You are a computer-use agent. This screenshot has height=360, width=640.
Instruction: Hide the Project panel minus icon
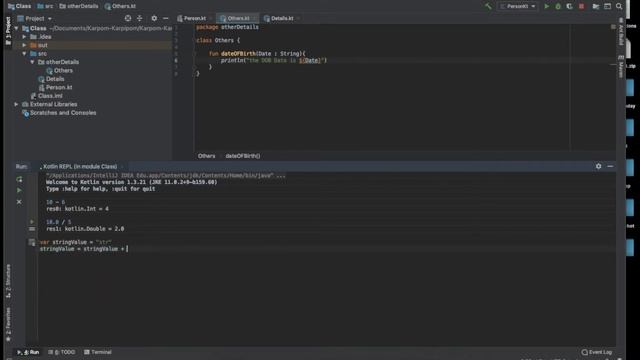[165, 18]
